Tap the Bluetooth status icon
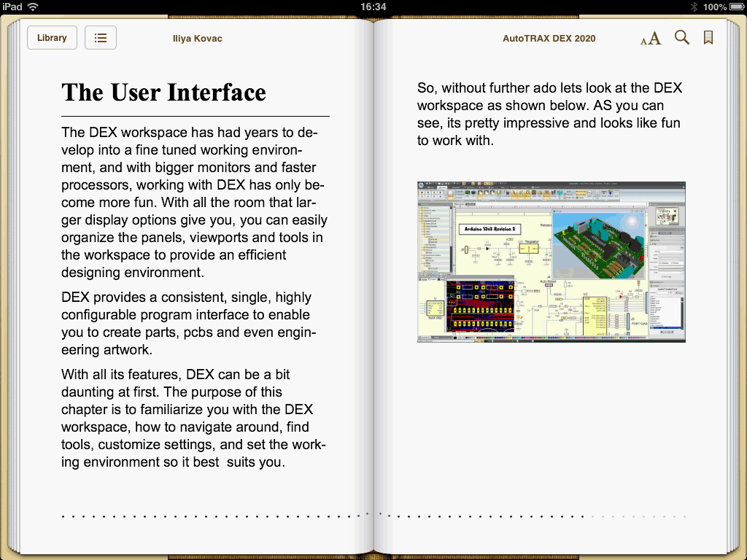 (x=694, y=7)
